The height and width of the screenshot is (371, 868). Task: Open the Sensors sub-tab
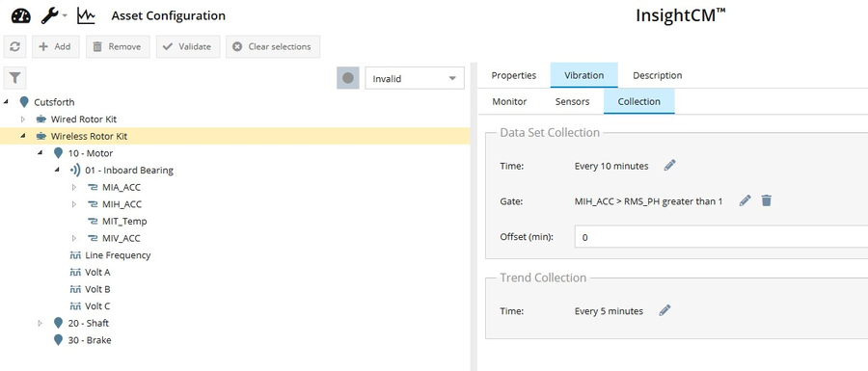(x=572, y=102)
